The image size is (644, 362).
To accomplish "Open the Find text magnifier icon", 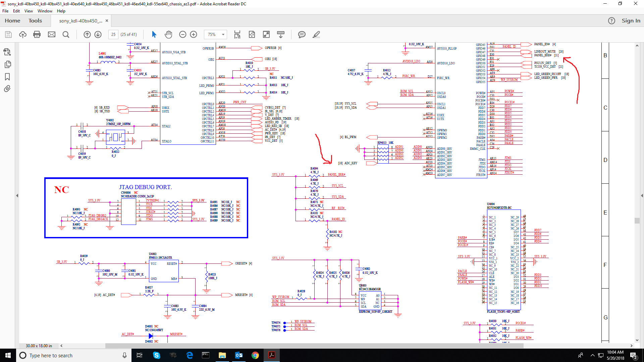I will [x=66, y=35].
